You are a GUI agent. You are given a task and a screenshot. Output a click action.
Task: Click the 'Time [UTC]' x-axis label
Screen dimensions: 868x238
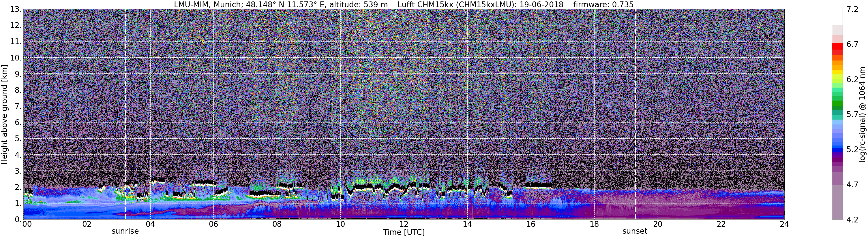point(404,232)
